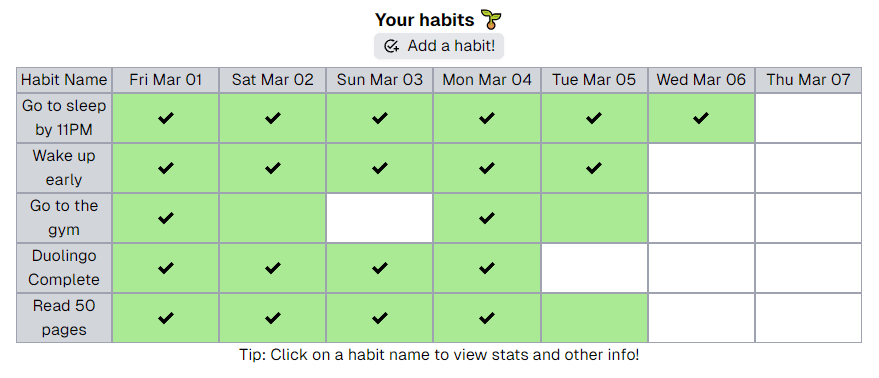Click green empty Read 50 pages cell on Tue Mar 05
The image size is (879, 378).
(594, 317)
